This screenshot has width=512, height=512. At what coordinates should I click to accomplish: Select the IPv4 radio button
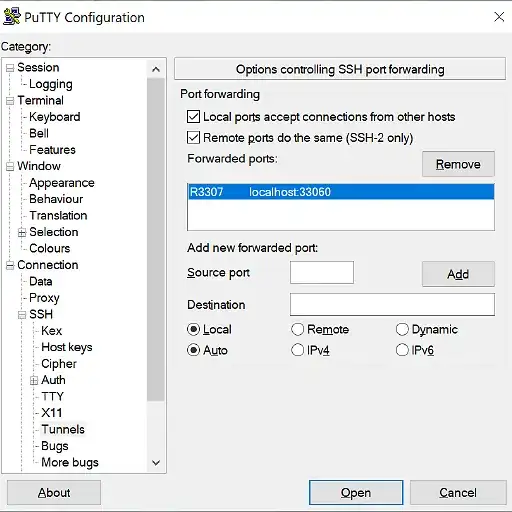[x=297, y=350]
